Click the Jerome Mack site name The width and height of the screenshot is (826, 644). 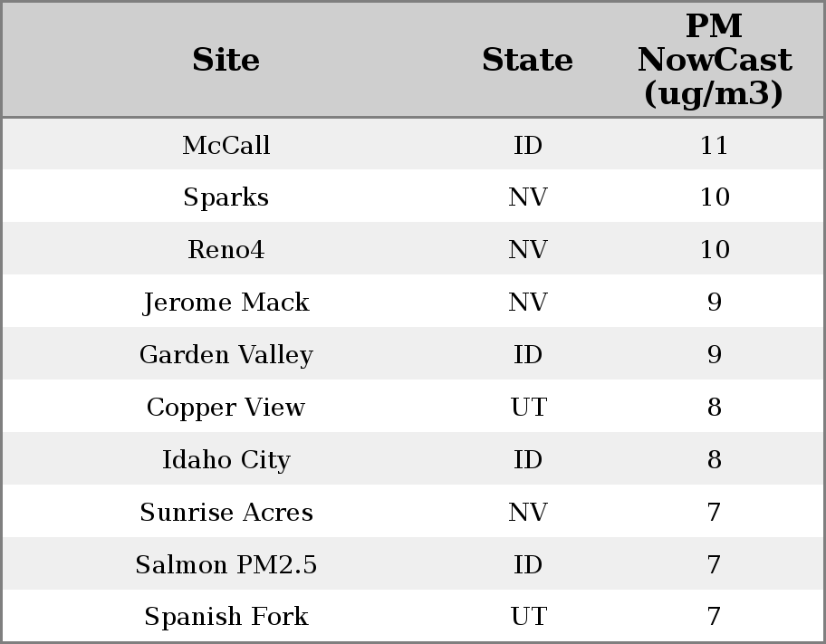pyautogui.click(x=226, y=303)
